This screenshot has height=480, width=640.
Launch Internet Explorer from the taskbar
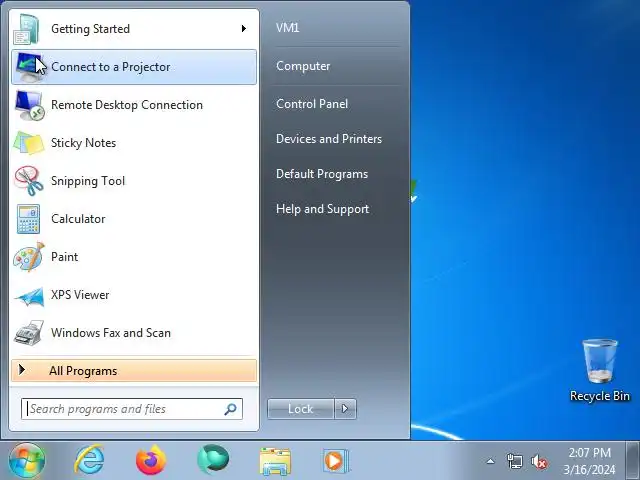[89, 460]
